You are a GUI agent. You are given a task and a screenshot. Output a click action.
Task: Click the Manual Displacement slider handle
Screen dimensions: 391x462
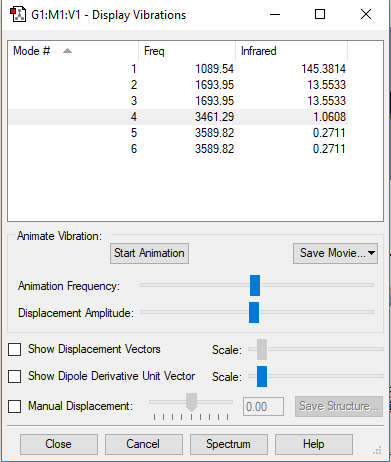coord(191,402)
